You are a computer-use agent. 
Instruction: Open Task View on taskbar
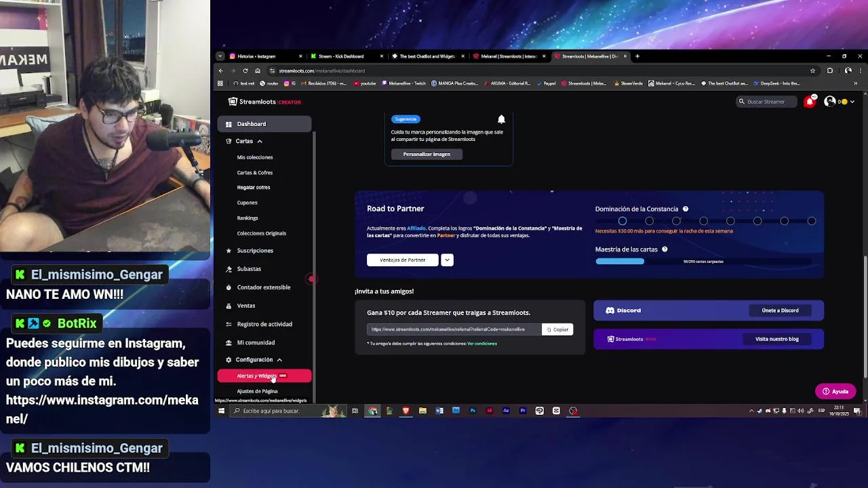355,411
